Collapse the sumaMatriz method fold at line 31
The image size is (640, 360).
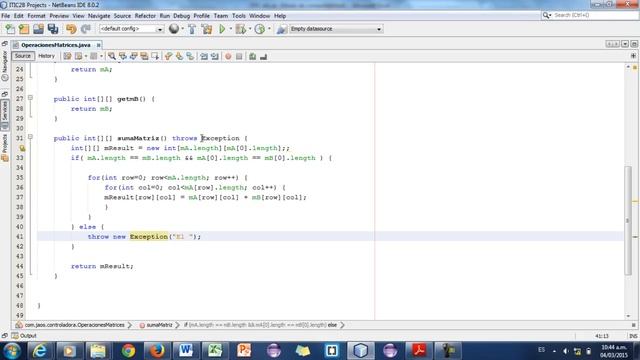coord(30,137)
